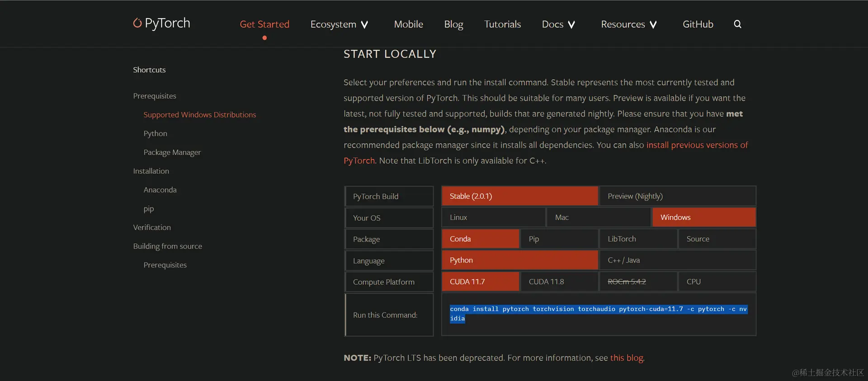Open the GitHub nav link
868x381 pixels.
coord(698,24)
